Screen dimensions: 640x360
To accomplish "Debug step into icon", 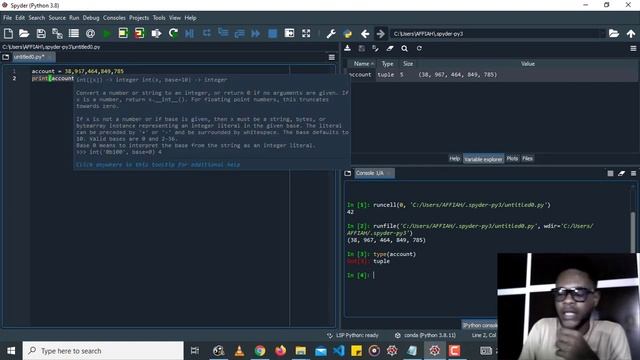I will (223, 33).
